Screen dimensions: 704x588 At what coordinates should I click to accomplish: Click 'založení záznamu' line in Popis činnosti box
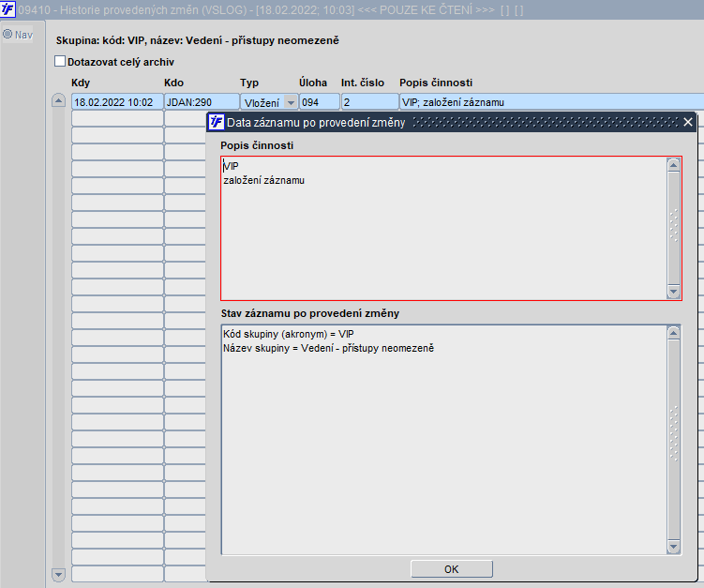[x=264, y=181]
